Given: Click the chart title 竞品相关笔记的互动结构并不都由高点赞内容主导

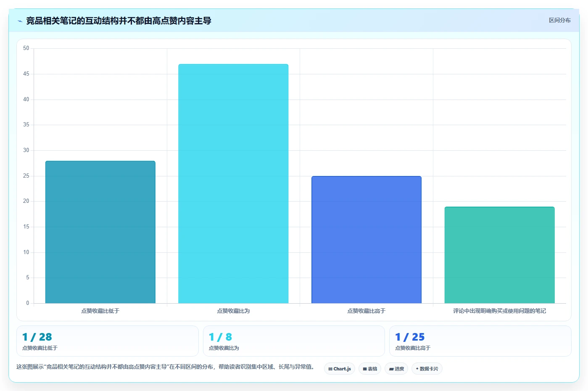Looking at the screenshot, I should (x=119, y=21).
